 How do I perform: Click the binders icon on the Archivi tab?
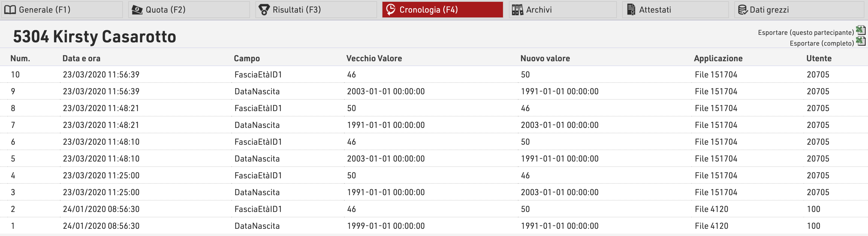(x=517, y=10)
